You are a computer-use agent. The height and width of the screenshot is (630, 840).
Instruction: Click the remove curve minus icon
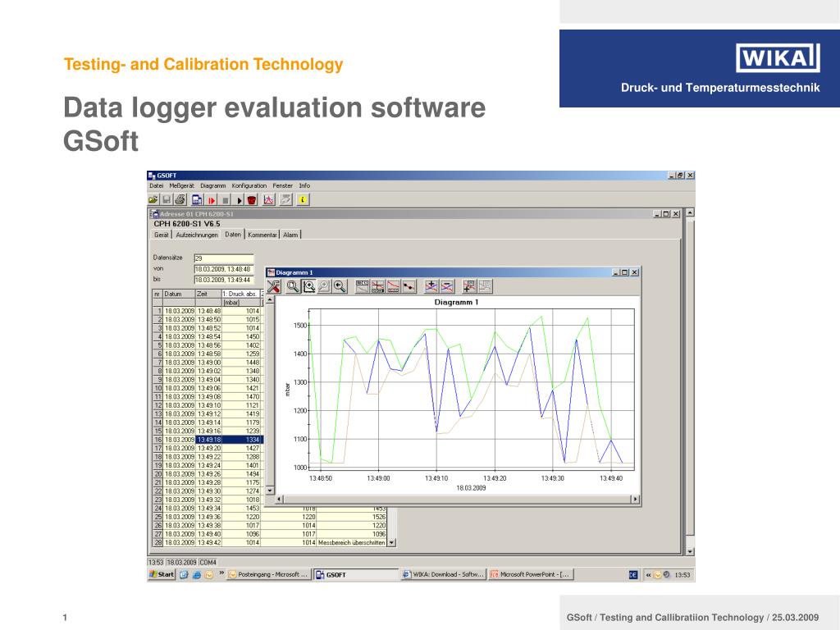pyautogui.click(x=447, y=286)
